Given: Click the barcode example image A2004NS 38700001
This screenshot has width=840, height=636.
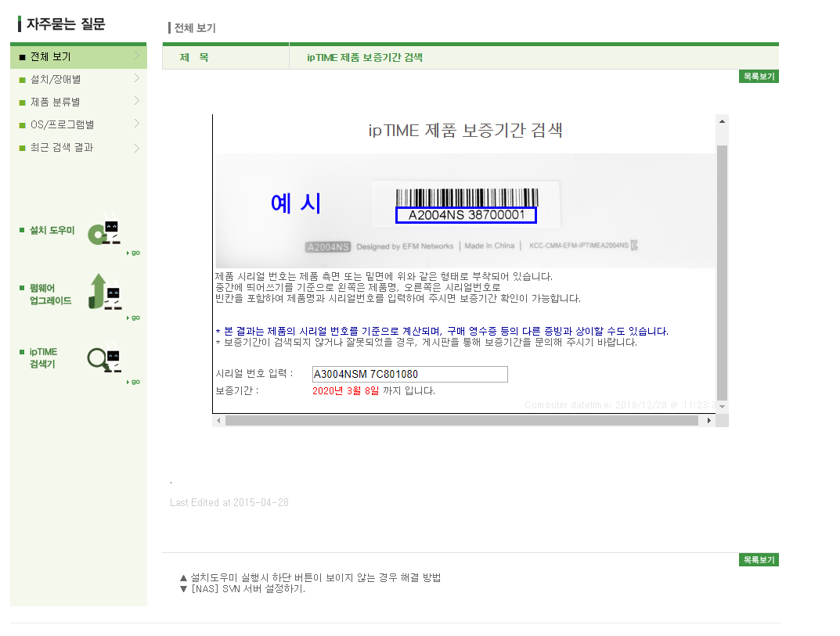Looking at the screenshot, I should coord(466,205).
